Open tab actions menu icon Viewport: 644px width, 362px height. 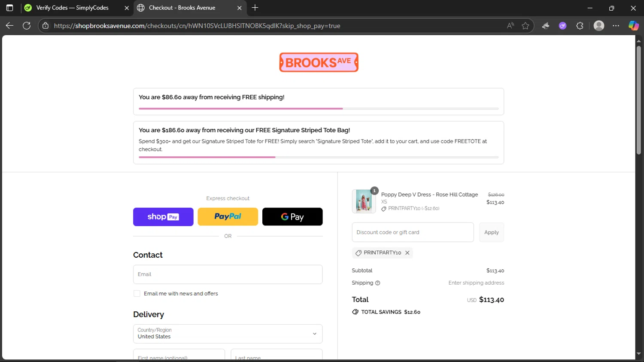[9, 8]
